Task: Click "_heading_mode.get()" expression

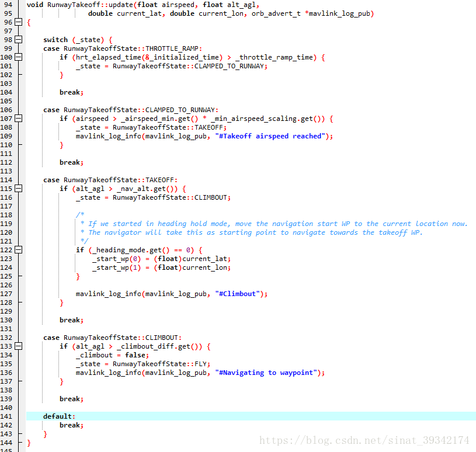Action: (x=131, y=250)
